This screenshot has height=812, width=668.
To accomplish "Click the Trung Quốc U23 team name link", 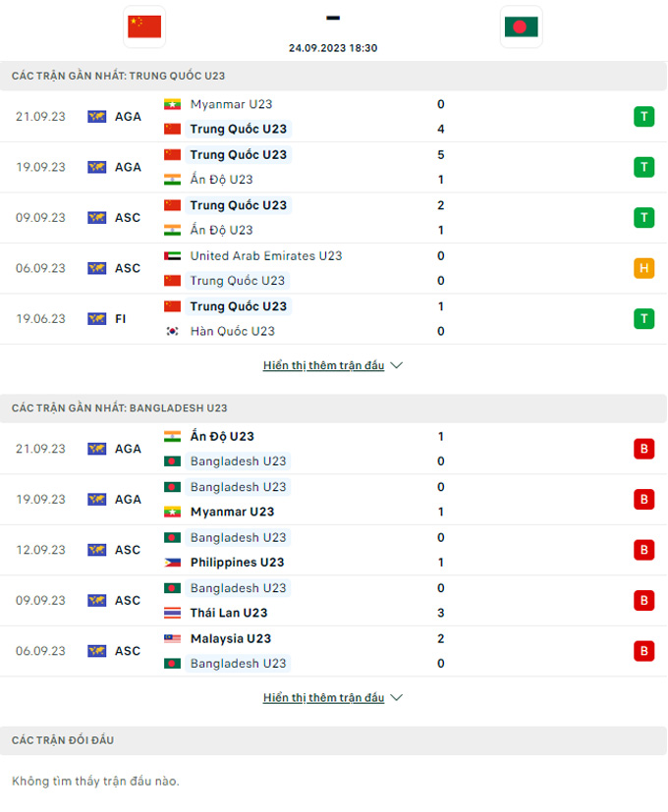I will [239, 129].
